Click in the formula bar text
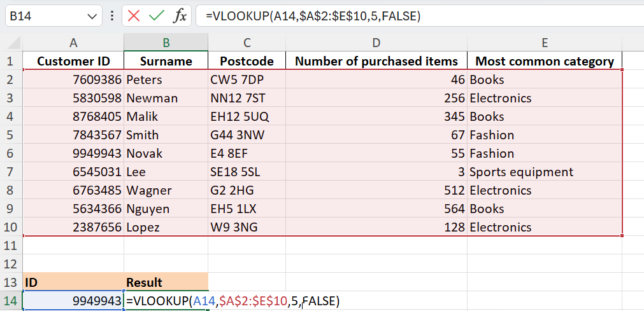This screenshot has height=311, width=644. [x=420, y=16]
